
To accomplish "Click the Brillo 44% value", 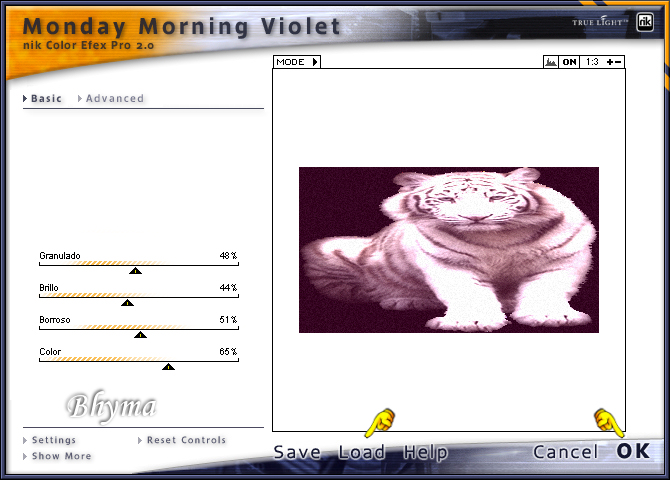I will coord(228,288).
